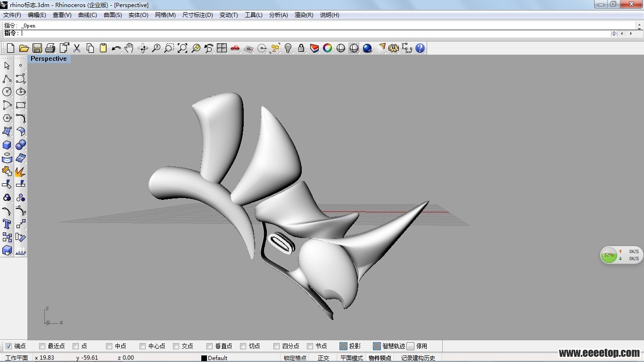Open the 曲面(S) menu
The width and height of the screenshot is (644, 362).
pyautogui.click(x=113, y=15)
